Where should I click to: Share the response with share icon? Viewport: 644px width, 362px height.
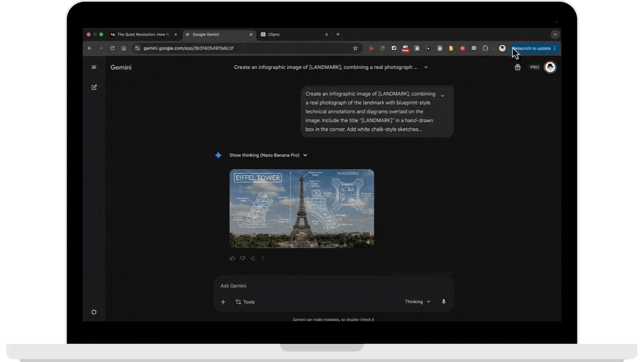pyautogui.click(x=253, y=258)
